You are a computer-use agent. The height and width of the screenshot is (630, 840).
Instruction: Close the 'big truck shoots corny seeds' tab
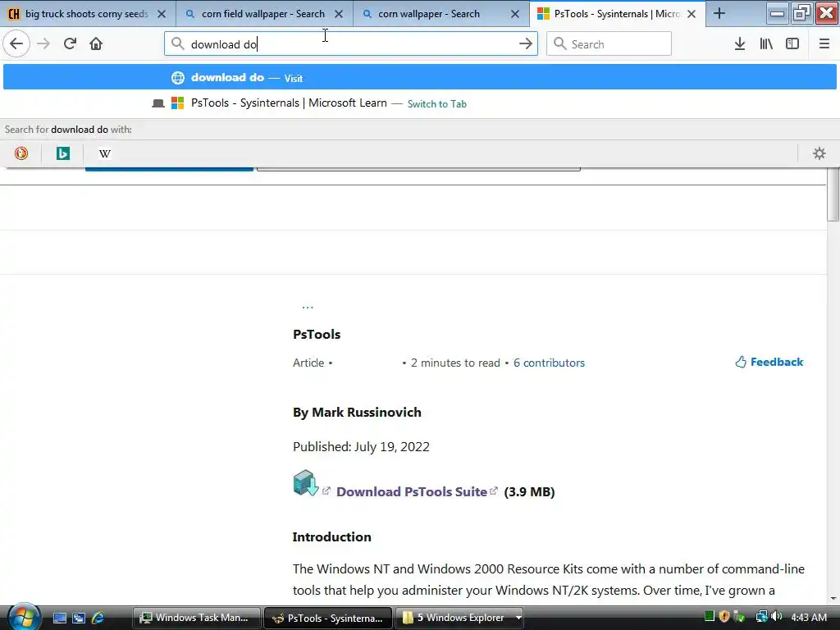[162, 15]
